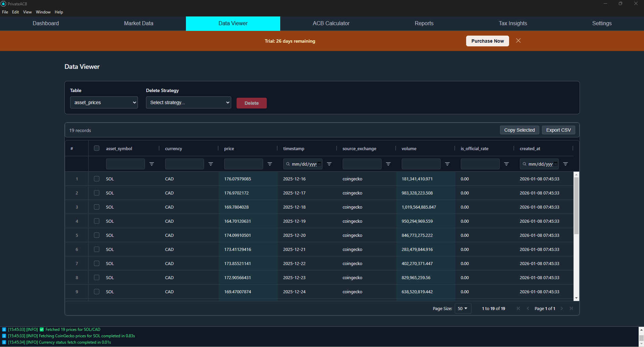Screen dimensions: 644x347
Task: Switch to the Market Data tab
Action: click(x=139, y=24)
